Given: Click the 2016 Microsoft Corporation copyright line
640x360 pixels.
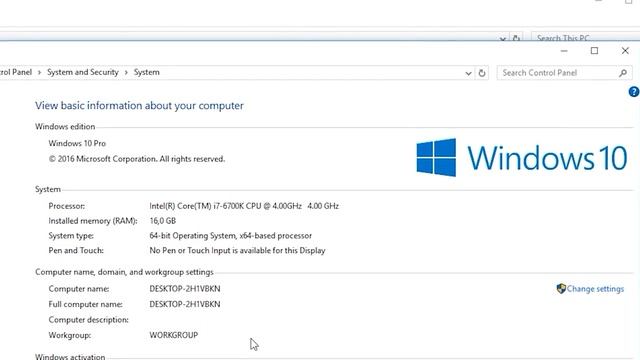Looking at the screenshot, I should click(x=137, y=159).
